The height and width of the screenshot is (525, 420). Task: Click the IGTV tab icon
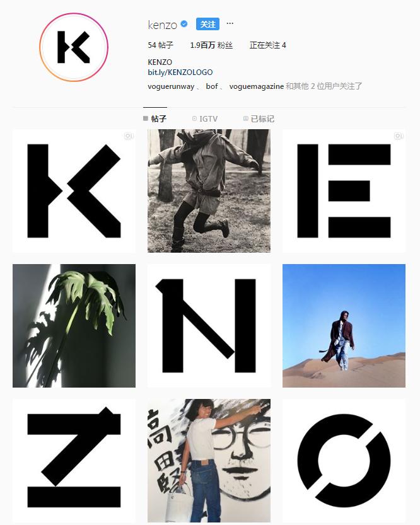point(194,118)
